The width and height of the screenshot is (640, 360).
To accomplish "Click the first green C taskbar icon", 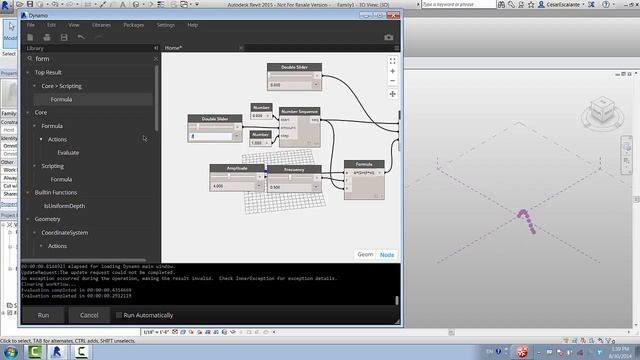I will 35,351.
